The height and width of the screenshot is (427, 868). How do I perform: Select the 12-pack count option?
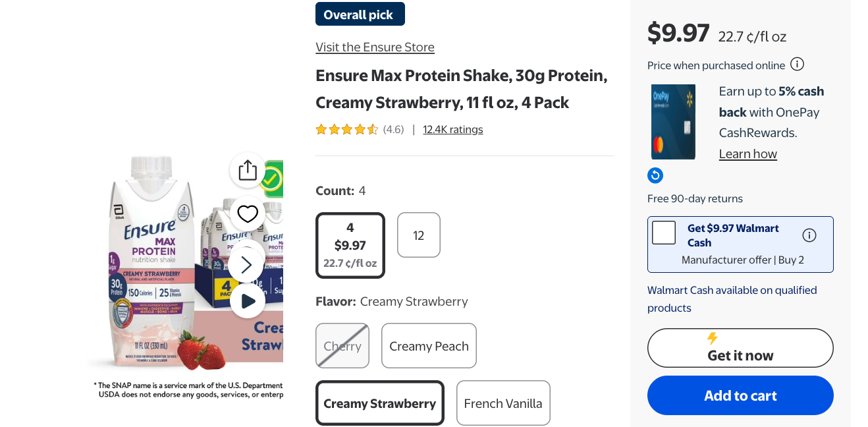click(x=418, y=235)
